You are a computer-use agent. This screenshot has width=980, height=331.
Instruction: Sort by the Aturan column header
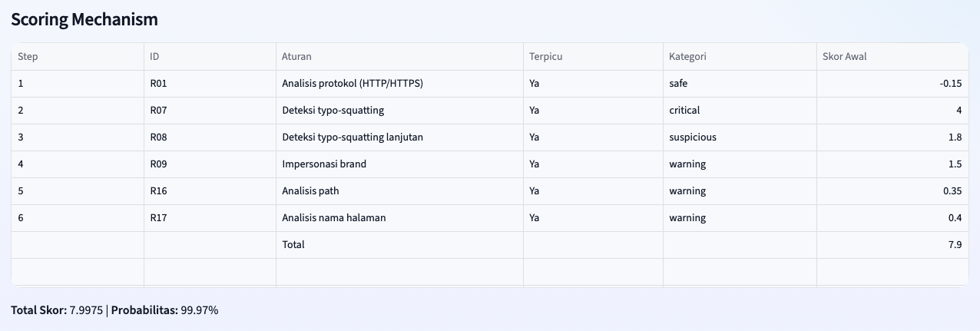(399, 57)
